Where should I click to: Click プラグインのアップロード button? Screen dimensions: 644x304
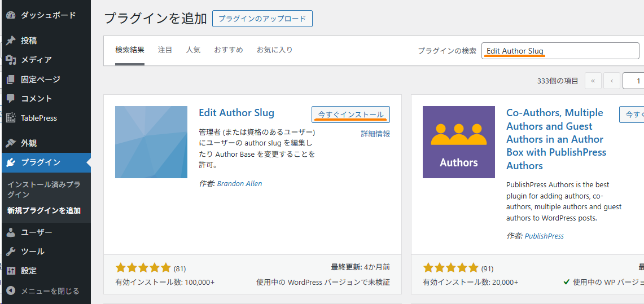[x=262, y=19]
